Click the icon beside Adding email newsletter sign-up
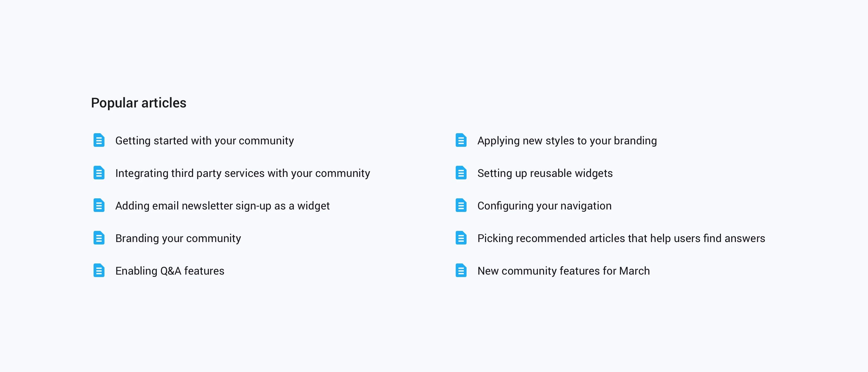Image resolution: width=868 pixels, height=372 pixels. [x=99, y=206]
